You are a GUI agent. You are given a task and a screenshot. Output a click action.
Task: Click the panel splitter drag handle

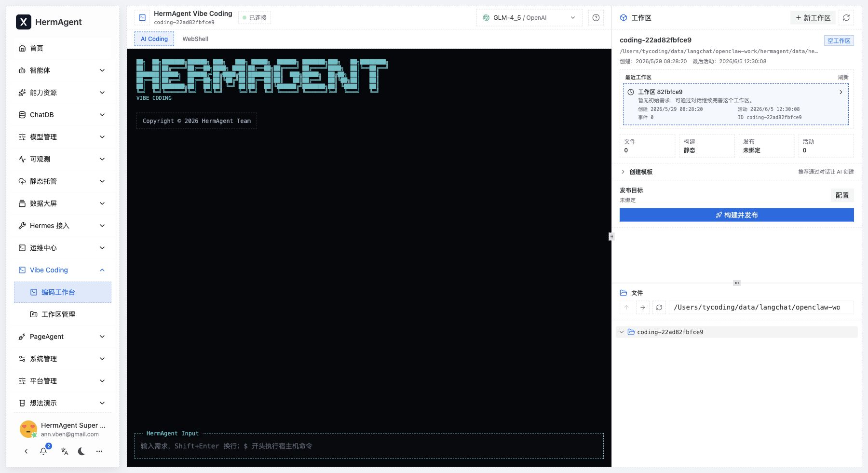point(611,236)
